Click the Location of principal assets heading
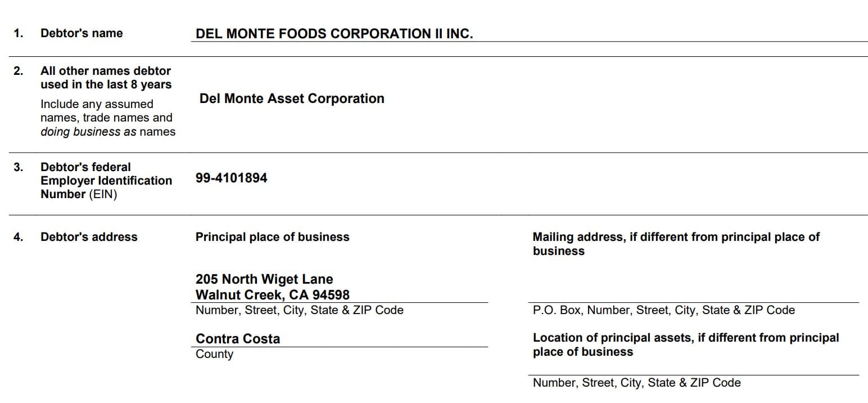The height and width of the screenshot is (403, 868). (x=686, y=344)
